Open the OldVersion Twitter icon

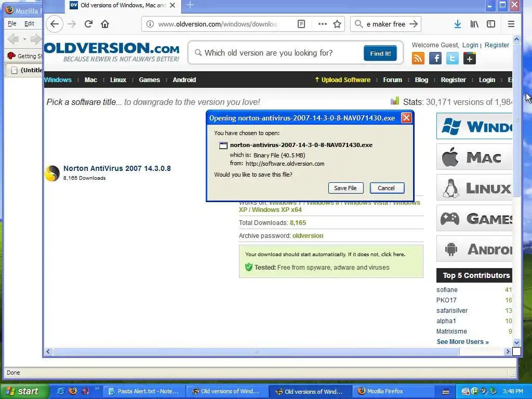point(453,58)
